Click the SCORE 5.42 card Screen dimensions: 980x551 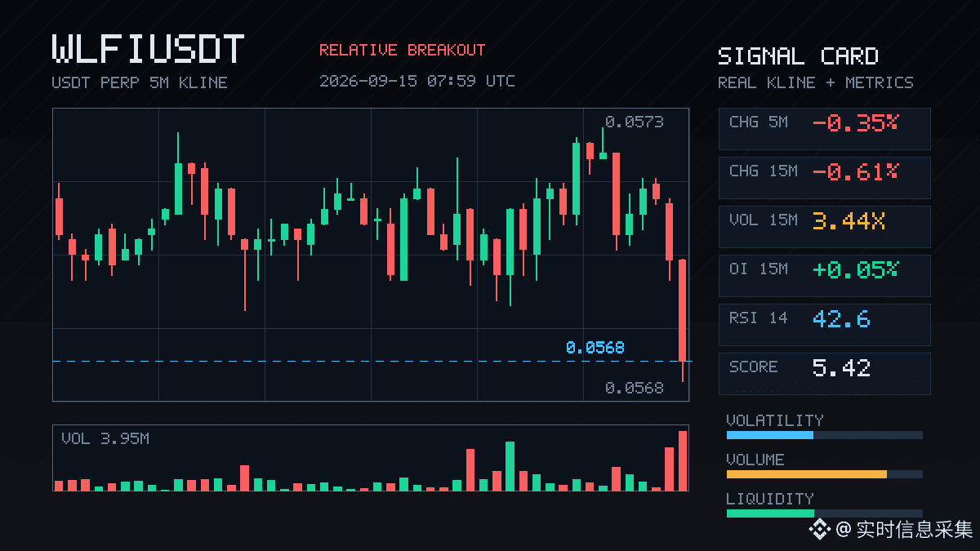(x=824, y=374)
